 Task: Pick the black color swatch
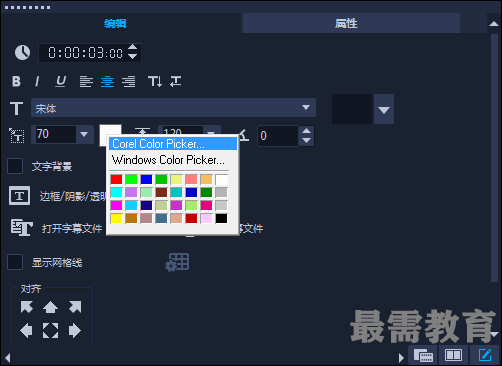pos(221,218)
